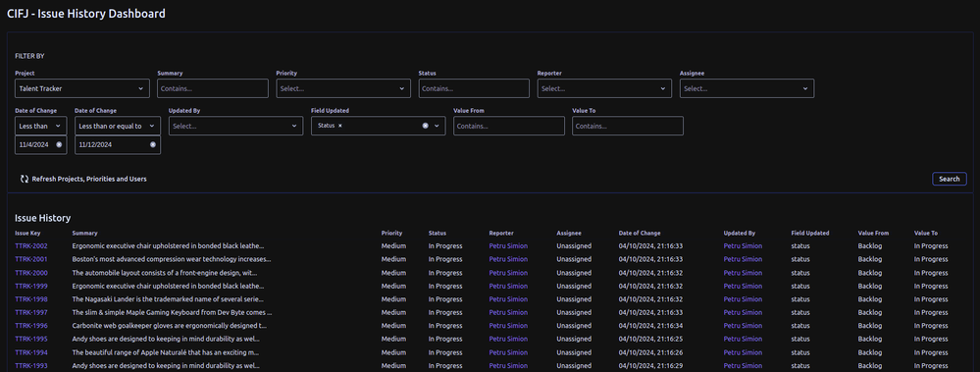Click the Field Updated column header
The image size is (980, 372).
[x=810, y=234]
